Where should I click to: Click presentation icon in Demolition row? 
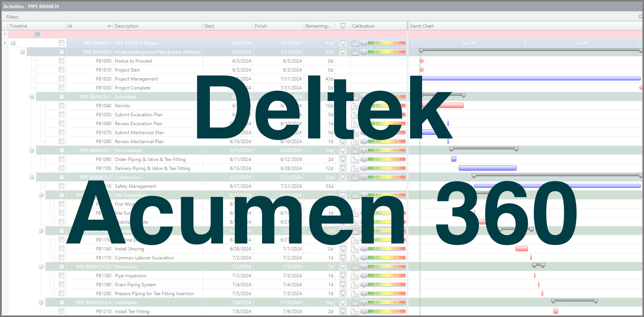tap(343, 266)
